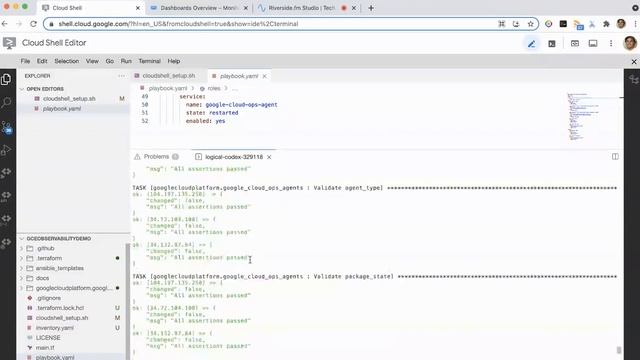Viewport: 640px width, 360px height.
Task: Open Explorer panel more actions ellipsis
Action: pos(121,76)
